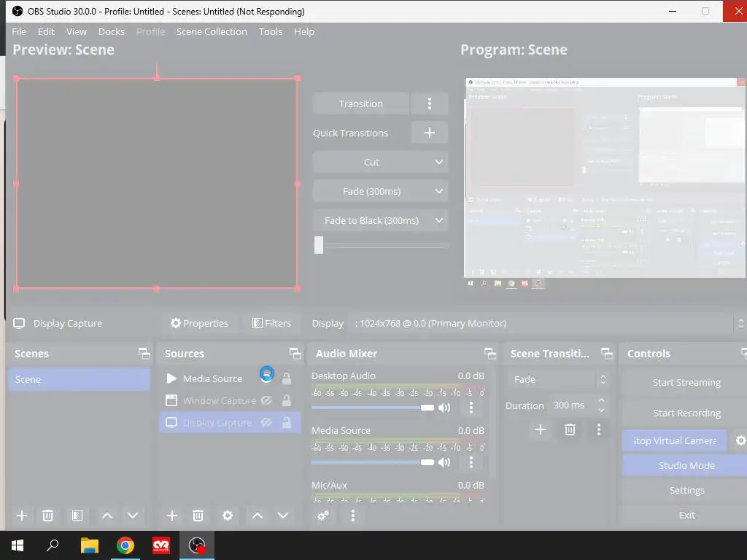Open source Filters button
Screen dimensions: 747x560
click(x=271, y=323)
